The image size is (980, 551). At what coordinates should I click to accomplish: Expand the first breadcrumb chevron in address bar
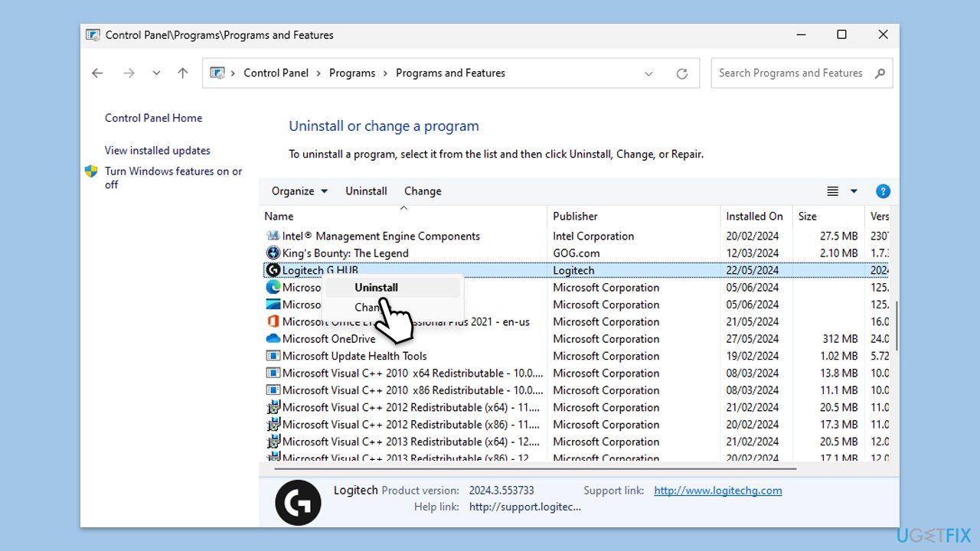coord(234,73)
